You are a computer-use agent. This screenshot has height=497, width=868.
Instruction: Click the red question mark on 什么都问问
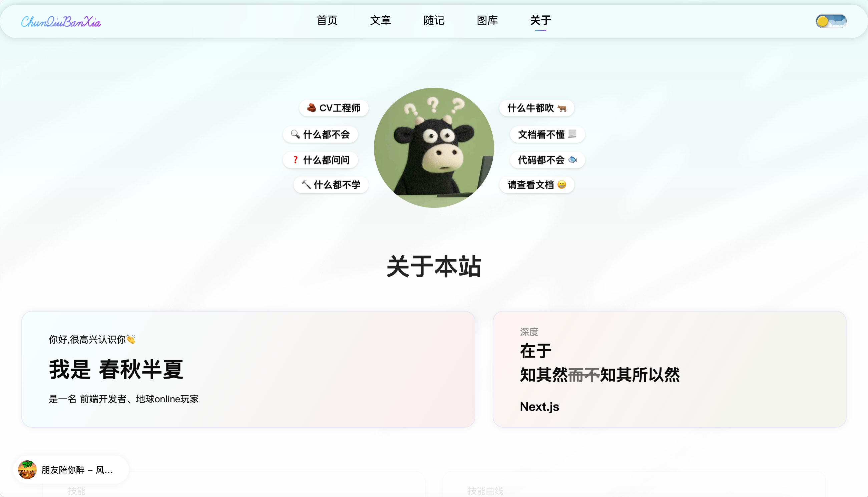coord(295,160)
